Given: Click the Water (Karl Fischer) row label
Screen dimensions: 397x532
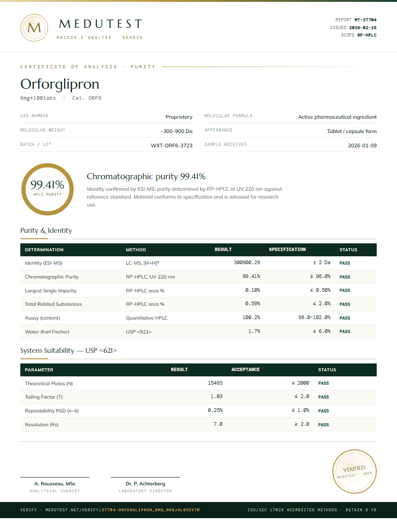Looking at the screenshot, I should 47,332.
